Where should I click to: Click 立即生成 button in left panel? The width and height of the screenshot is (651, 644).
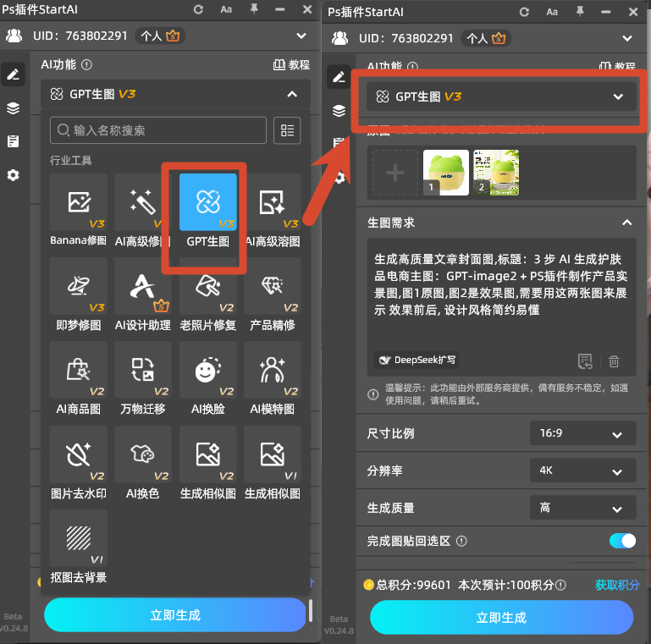(x=175, y=615)
